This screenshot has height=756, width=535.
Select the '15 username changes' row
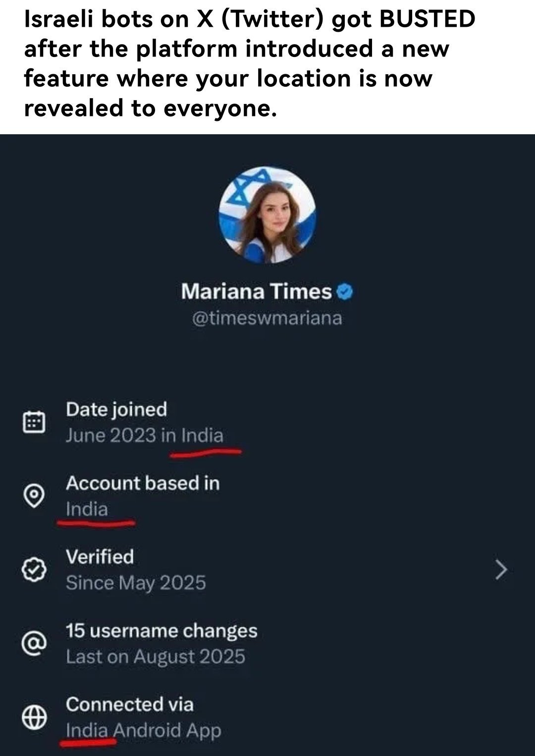pos(161,631)
